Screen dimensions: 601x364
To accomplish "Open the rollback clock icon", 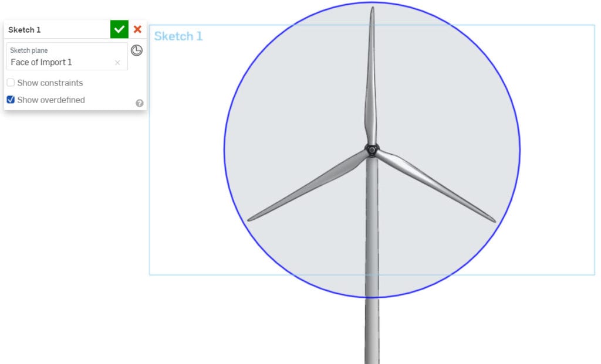I will (137, 50).
